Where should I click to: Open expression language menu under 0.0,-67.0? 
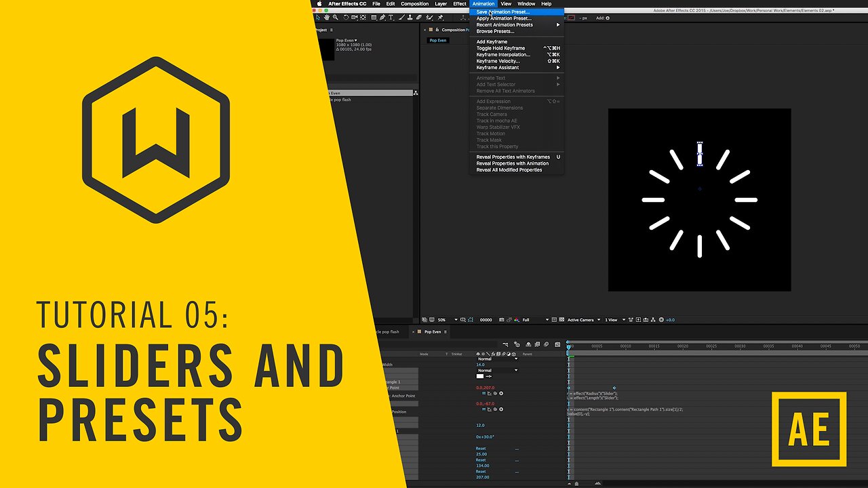tap(501, 409)
